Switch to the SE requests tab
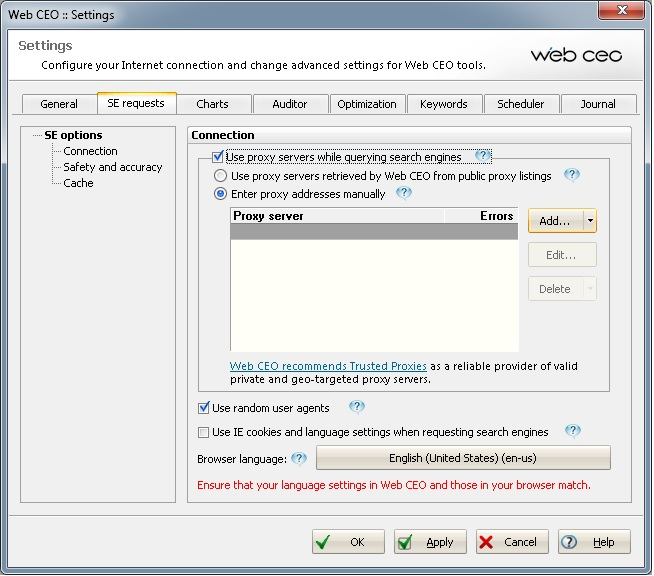 136,103
